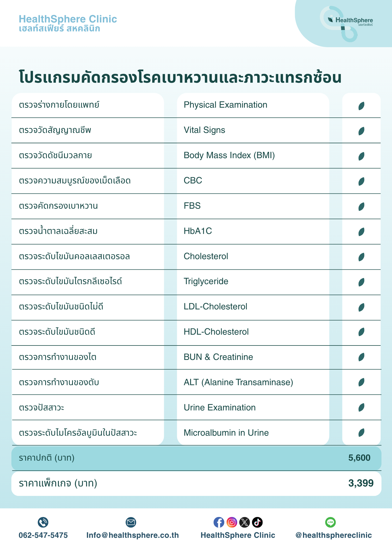The height and width of the screenshot is (555, 392).
Task: Click the X social media icon
Action: (x=245, y=522)
